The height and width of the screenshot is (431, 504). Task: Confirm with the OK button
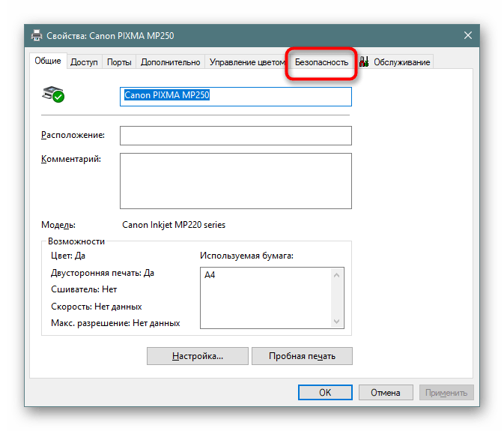coord(325,393)
